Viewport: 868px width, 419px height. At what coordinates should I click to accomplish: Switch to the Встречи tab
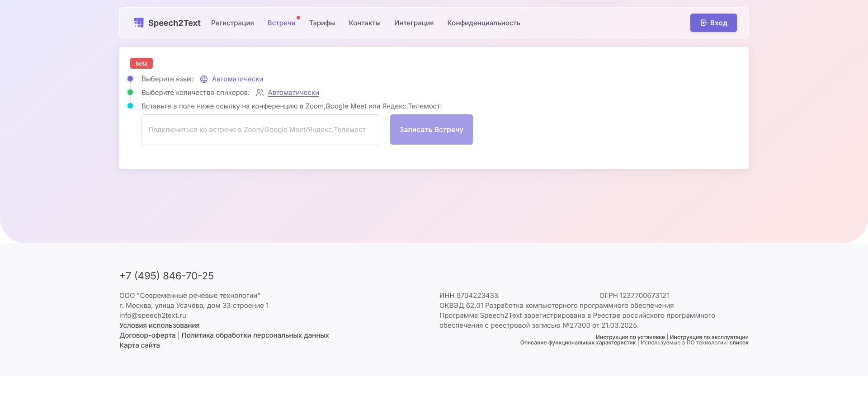pos(281,23)
